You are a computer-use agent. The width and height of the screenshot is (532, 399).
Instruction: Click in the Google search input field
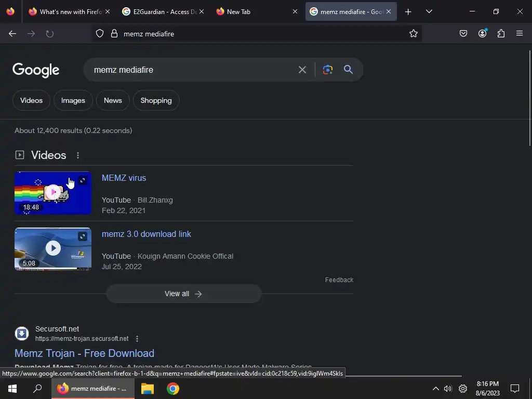192,70
